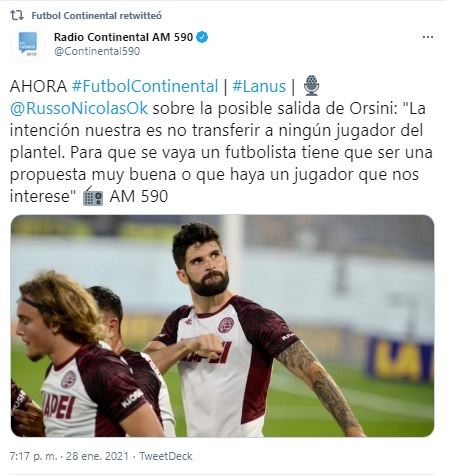450x476 pixels.
Task: Click the radio emoji before AM 590
Action: pyautogui.click(x=93, y=196)
